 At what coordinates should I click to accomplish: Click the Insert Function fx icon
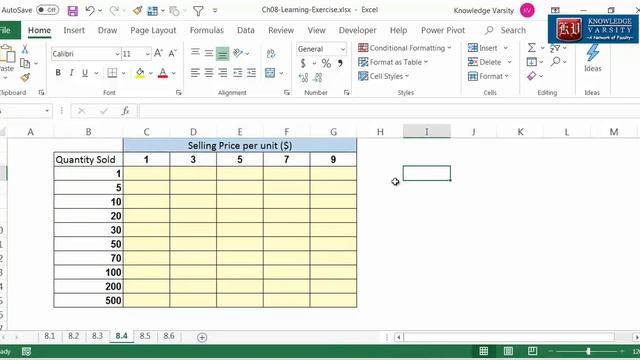126,111
